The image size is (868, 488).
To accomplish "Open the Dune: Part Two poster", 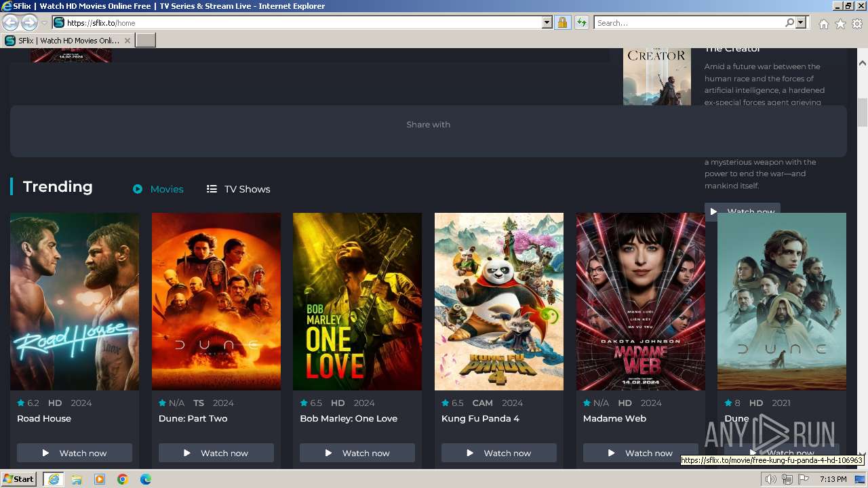I will point(216,302).
